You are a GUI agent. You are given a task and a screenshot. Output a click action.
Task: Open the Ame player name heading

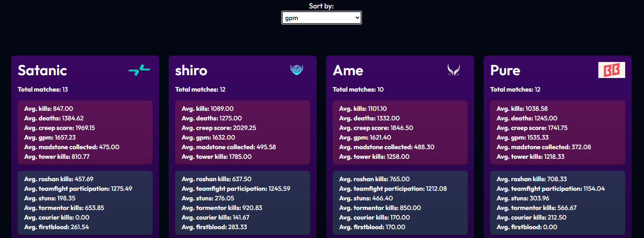[348, 71]
